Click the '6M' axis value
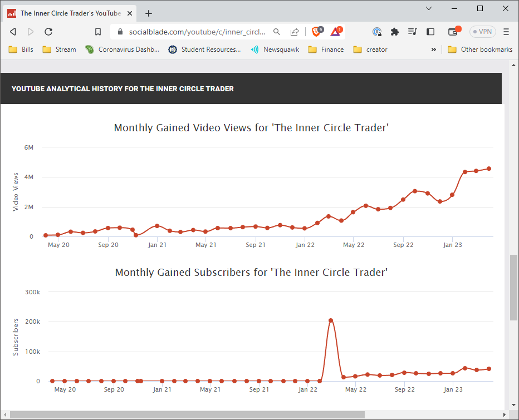This screenshot has height=420, width=519. [x=29, y=147]
